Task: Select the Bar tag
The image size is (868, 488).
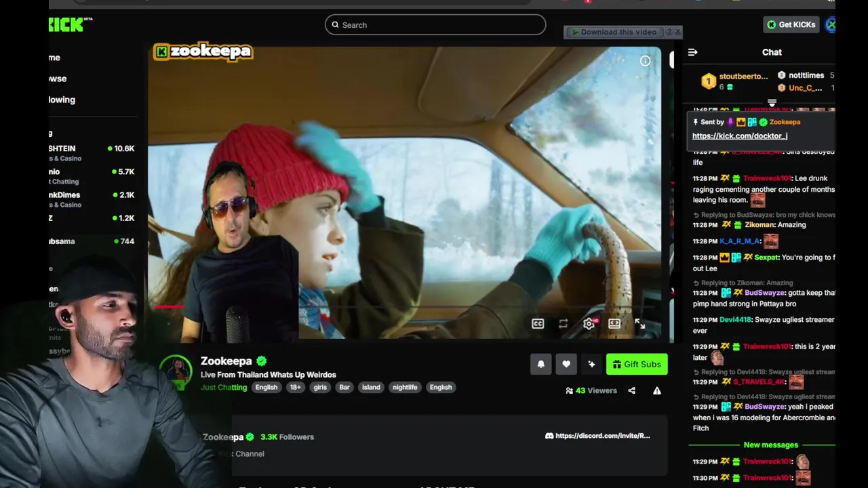Action: click(x=344, y=387)
